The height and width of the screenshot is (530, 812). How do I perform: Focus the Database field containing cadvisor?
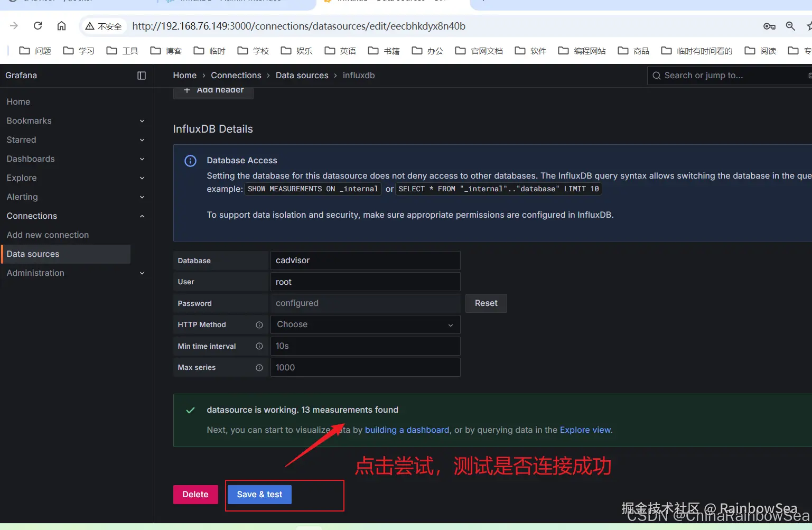365,261
